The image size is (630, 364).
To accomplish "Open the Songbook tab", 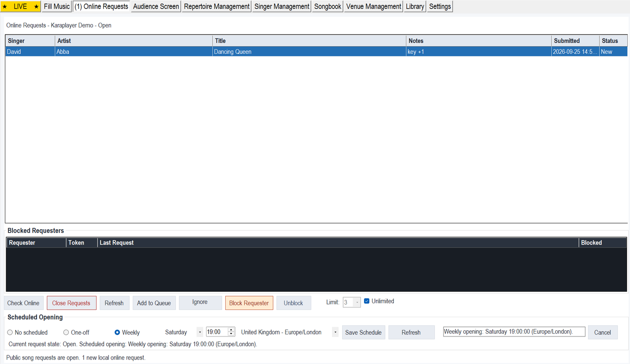I will pyautogui.click(x=328, y=7).
